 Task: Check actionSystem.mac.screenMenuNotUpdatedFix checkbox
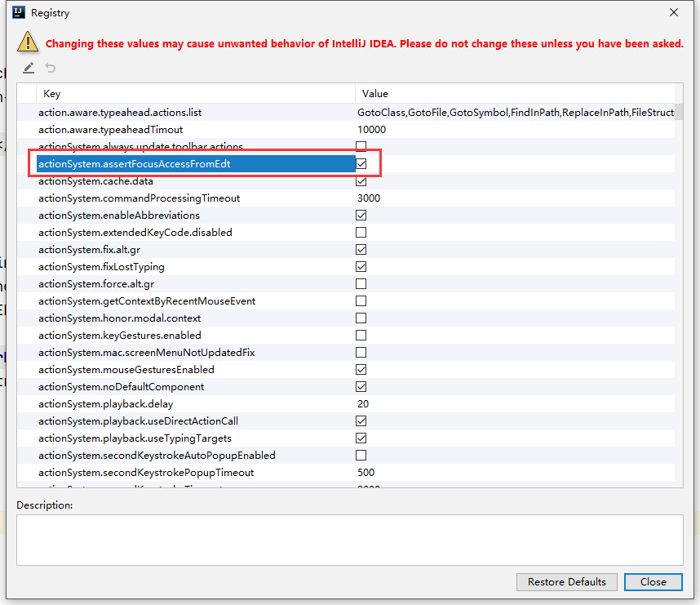pos(361,353)
